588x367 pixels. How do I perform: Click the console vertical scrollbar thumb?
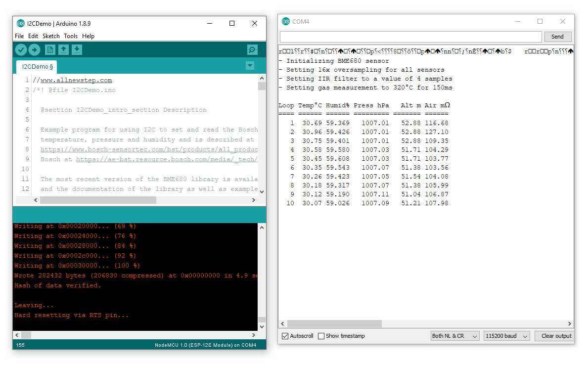click(262, 320)
